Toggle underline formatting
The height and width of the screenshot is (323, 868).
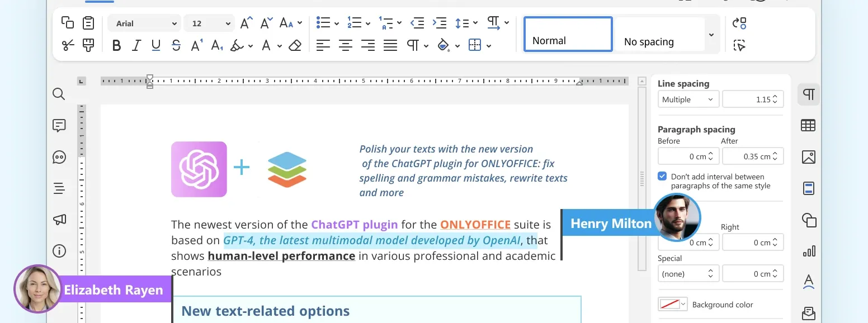156,46
